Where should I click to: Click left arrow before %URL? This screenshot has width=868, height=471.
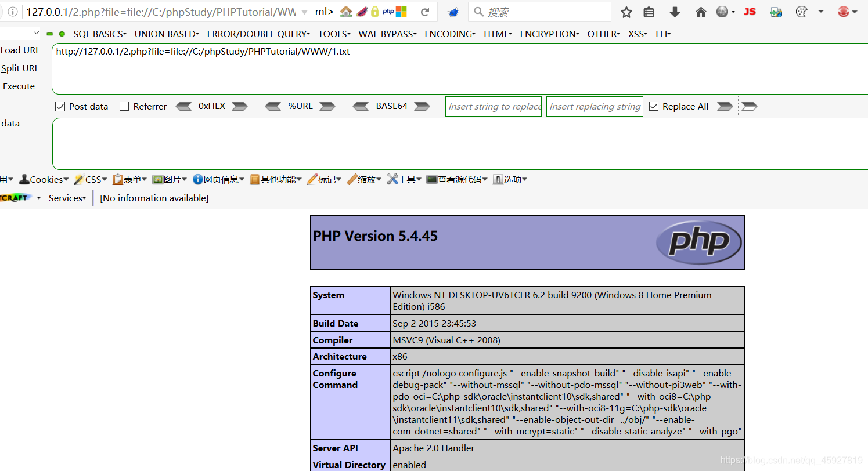[273, 106]
